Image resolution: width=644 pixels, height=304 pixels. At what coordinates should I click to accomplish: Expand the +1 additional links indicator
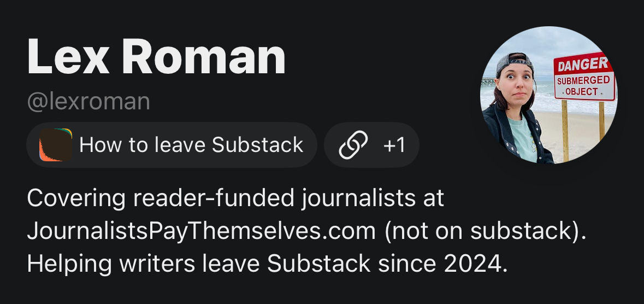[x=394, y=145]
